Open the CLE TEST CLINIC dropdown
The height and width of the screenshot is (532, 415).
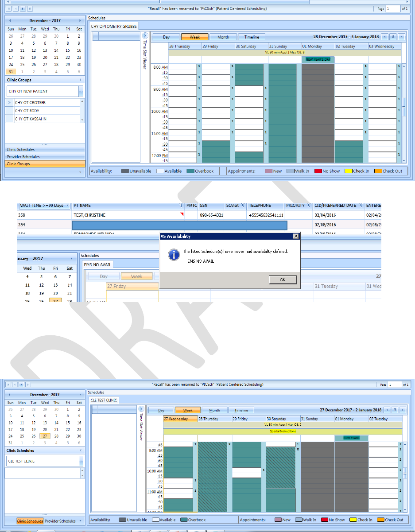coord(81,461)
